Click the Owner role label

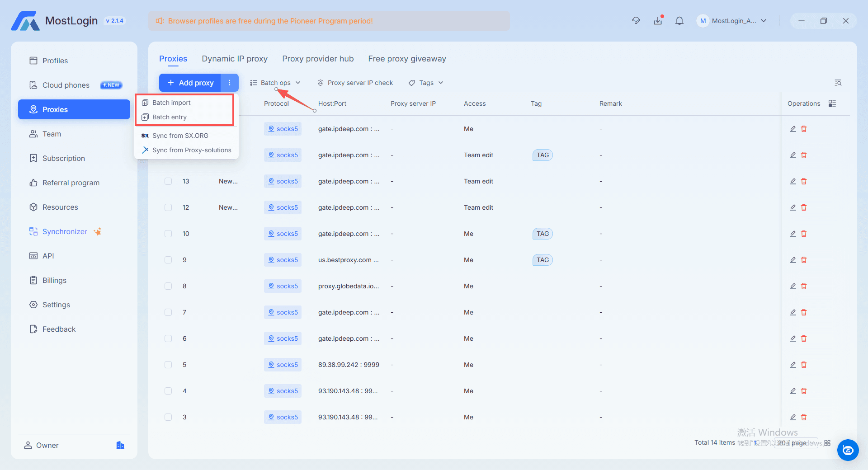click(47, 445)
